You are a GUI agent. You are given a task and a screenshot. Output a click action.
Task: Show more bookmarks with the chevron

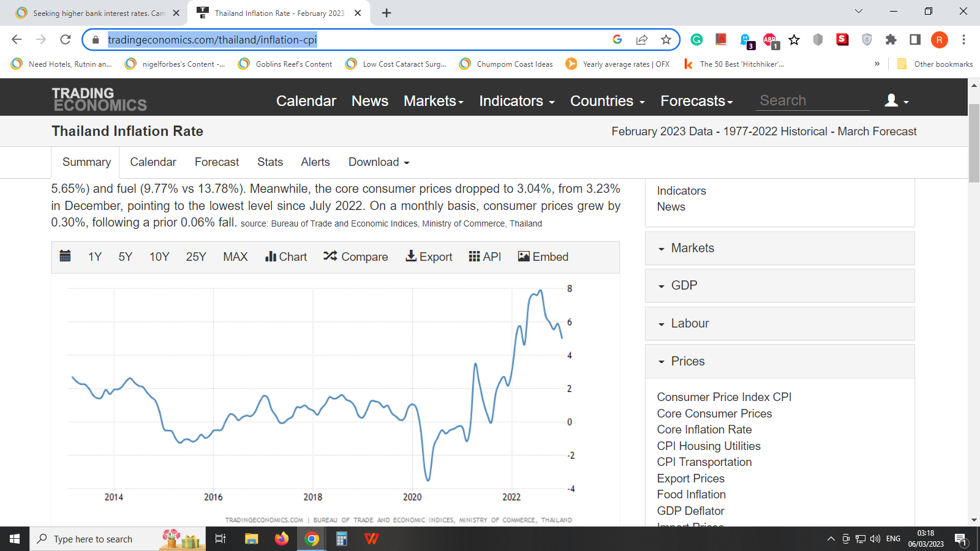click(877, 64)
